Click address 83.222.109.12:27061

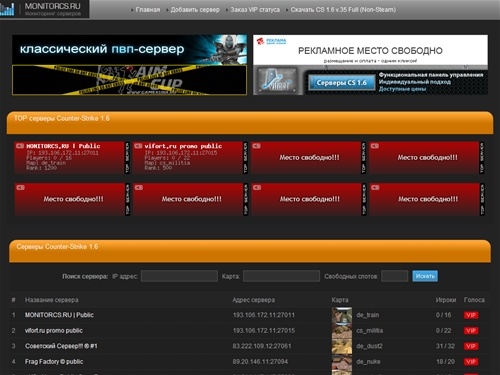click(262, 346)
